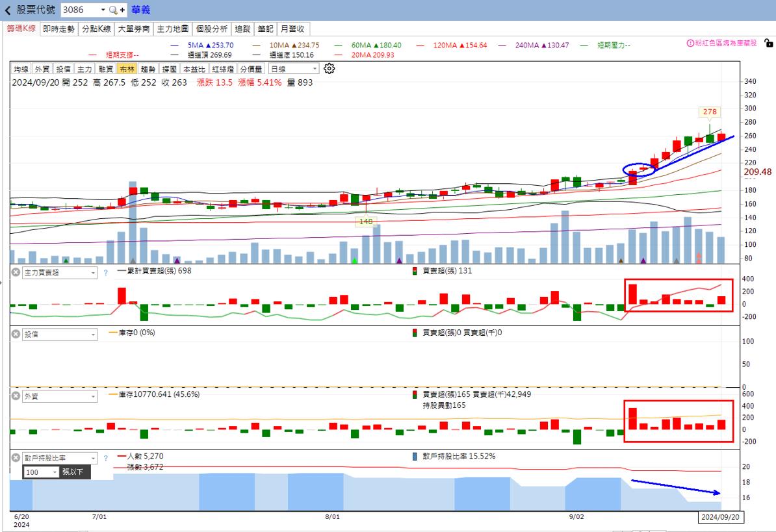Close the 散戶持股比率 indicator panel
Viewport: 776px width, 532px height.
(x=16, y=458)
